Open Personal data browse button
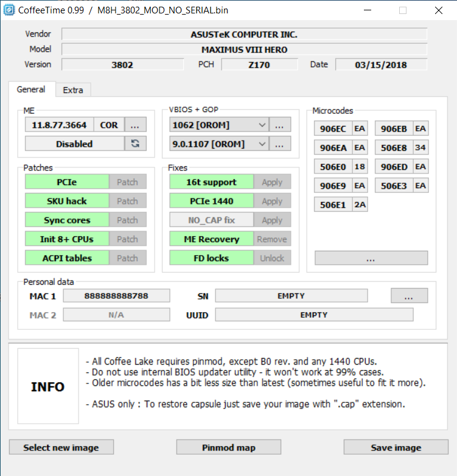457x476 pixels. [x=410, y=296]
